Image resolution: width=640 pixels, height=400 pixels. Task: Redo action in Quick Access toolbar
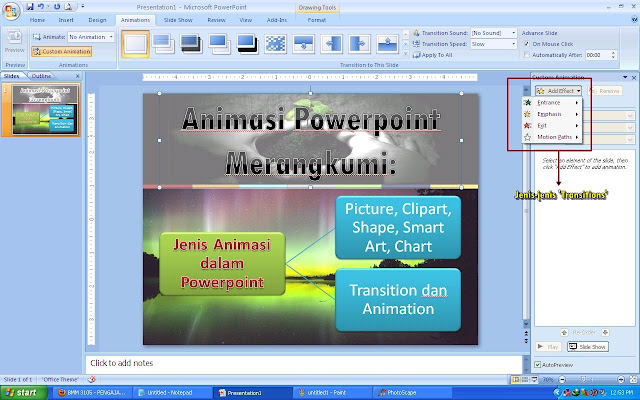tap(57, 7)
